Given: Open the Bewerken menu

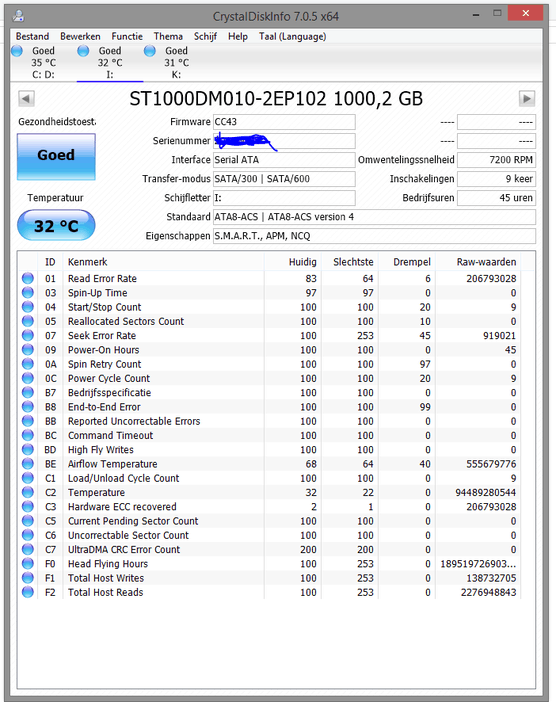Looking at the screenshot, I should (80, 37).
